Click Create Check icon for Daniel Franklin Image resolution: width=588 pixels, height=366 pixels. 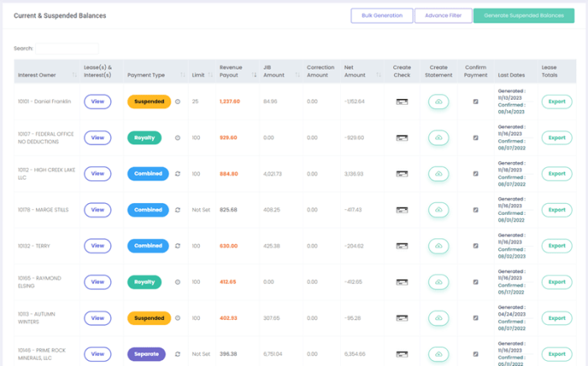403,102
